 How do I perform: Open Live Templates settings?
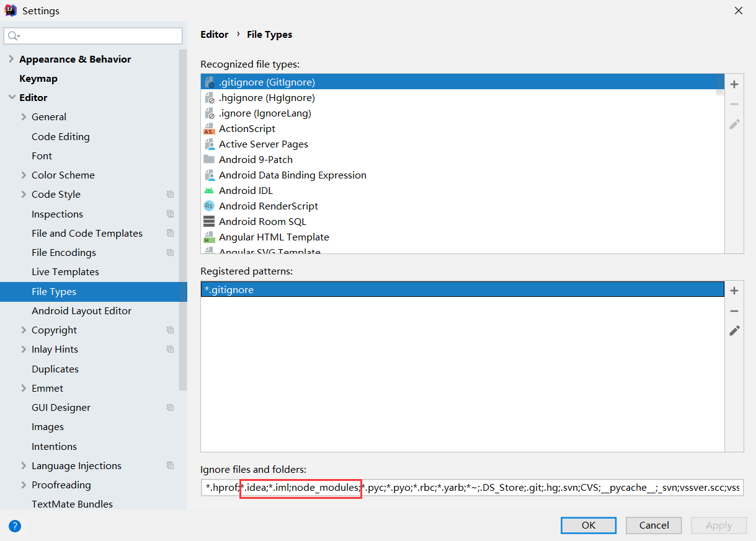coord(65,271)
